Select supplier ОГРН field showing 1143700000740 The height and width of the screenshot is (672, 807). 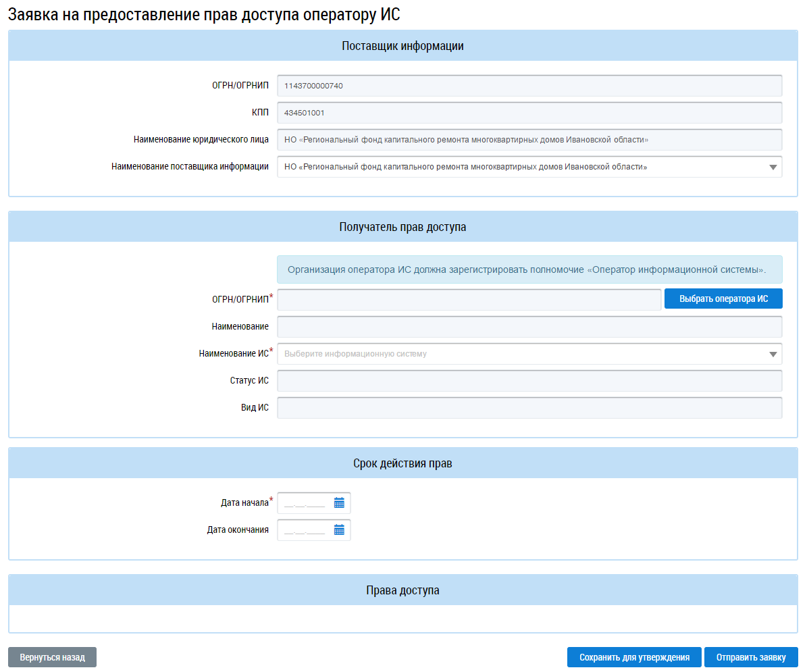click(529, 86)
